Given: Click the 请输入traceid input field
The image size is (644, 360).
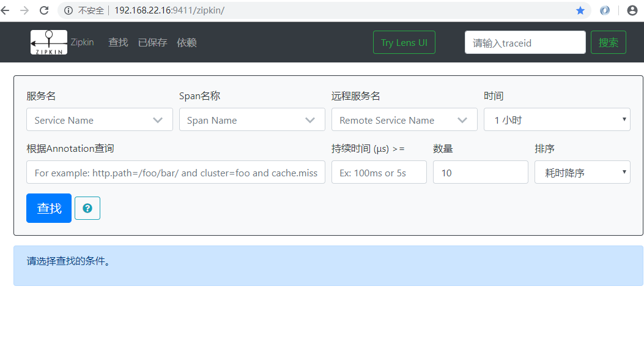Looking at the screenshot, I should 525,42.
